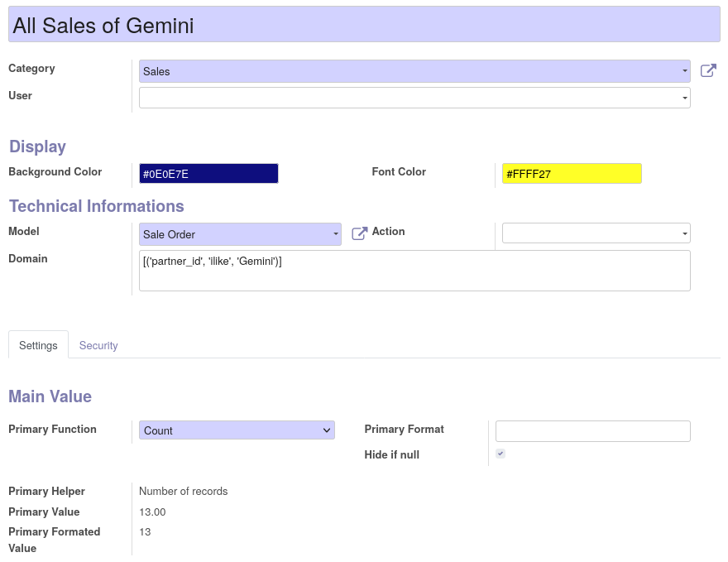This screenshot has width=728, height=562.
Task: Click the Main Value section heading
Action: coord(50,396)
